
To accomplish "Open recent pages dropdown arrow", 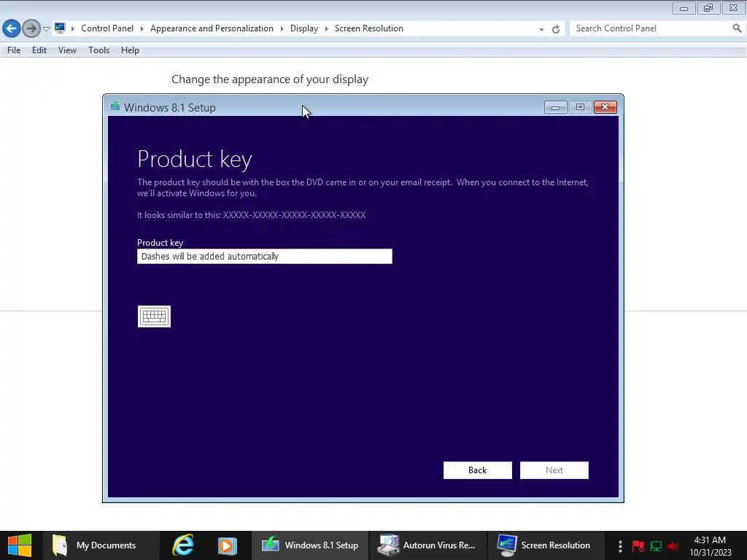I will point(46,29).
